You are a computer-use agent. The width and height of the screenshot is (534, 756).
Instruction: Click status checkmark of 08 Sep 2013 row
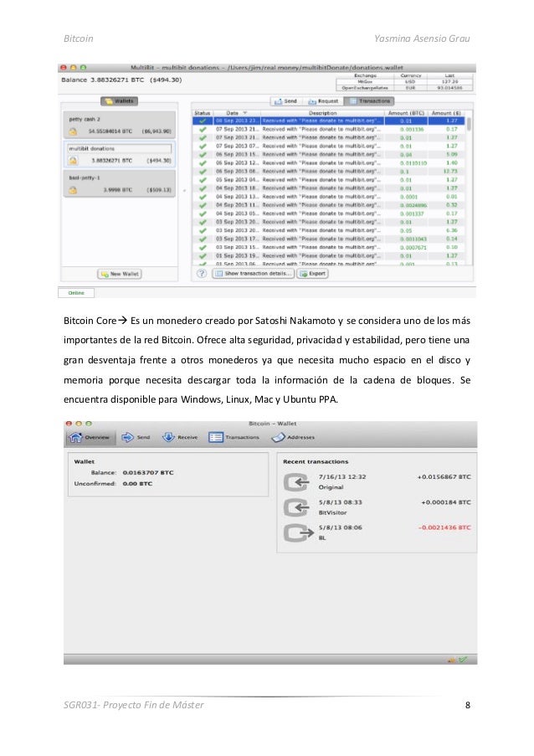click(203, 121)
